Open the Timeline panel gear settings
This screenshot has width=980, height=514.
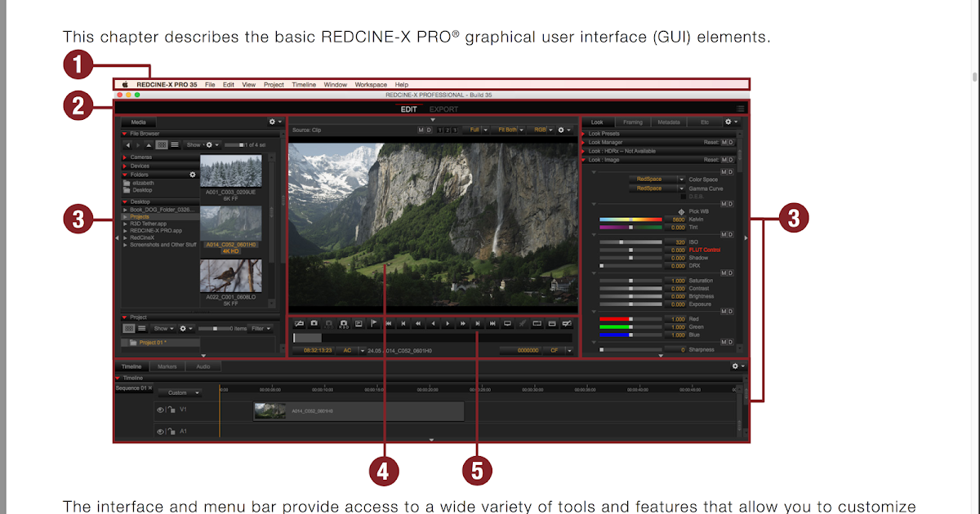coord(737,366)
